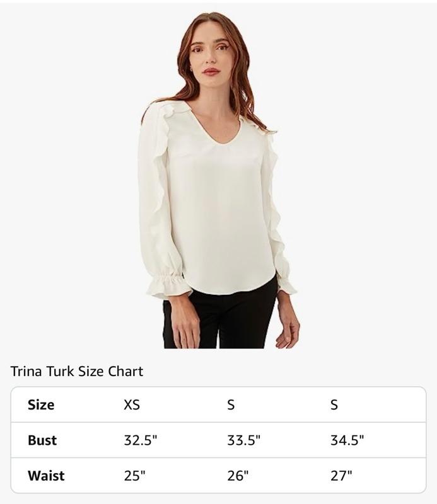Select the Waist row label

[x=46, y=476]
